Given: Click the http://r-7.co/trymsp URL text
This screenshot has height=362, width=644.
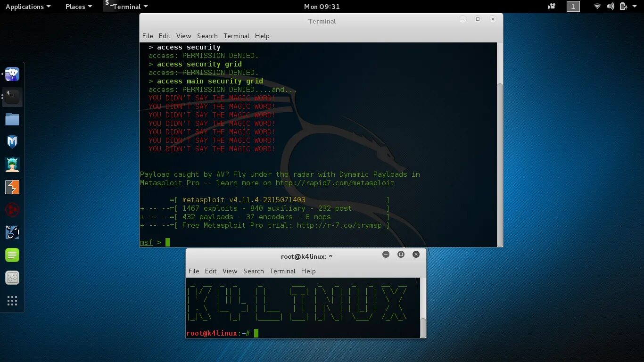Looking at the screenshot, I should [339, 225].
